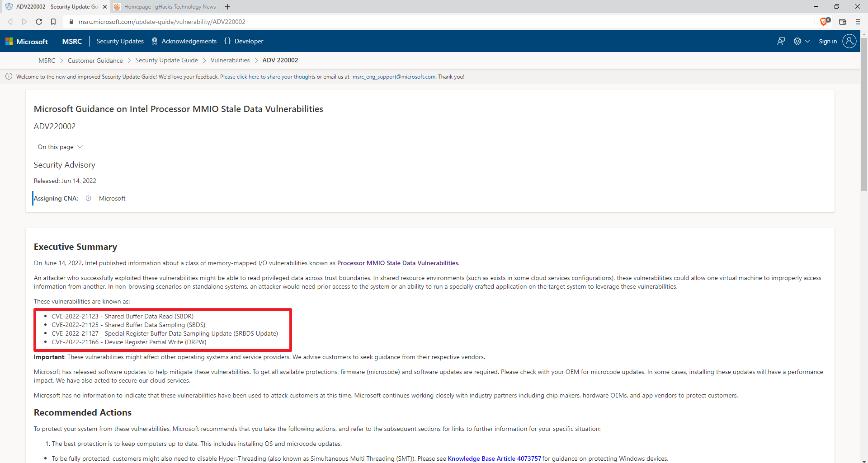The image size is (868, 463).
Task: Click the Assigning CNA info icon
Action: pyautogui.click(x=89, y=198)
